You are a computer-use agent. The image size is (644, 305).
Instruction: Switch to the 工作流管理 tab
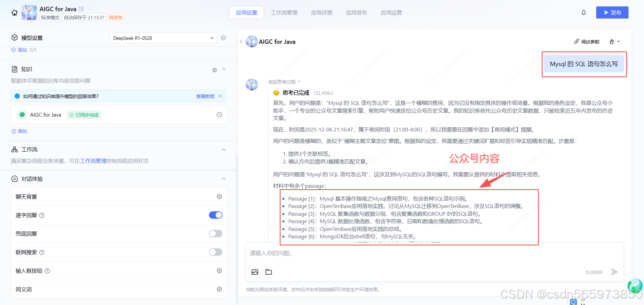click(284, 12)
